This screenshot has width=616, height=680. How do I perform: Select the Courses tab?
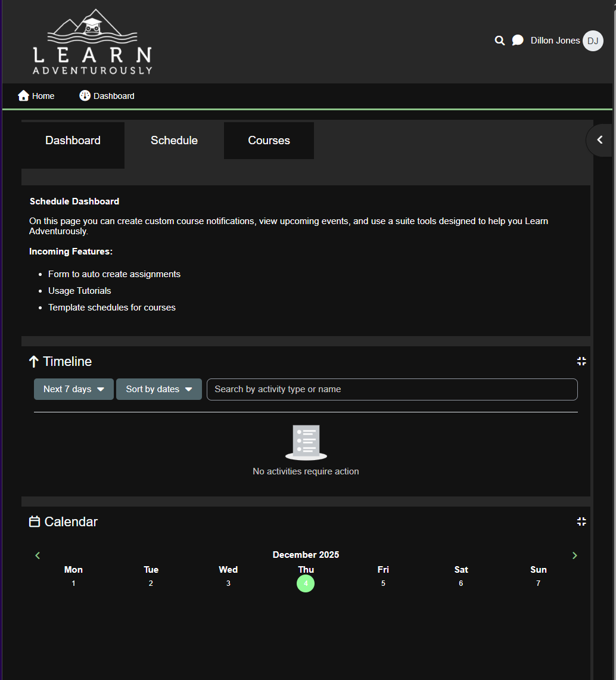[x=269, y=141]
